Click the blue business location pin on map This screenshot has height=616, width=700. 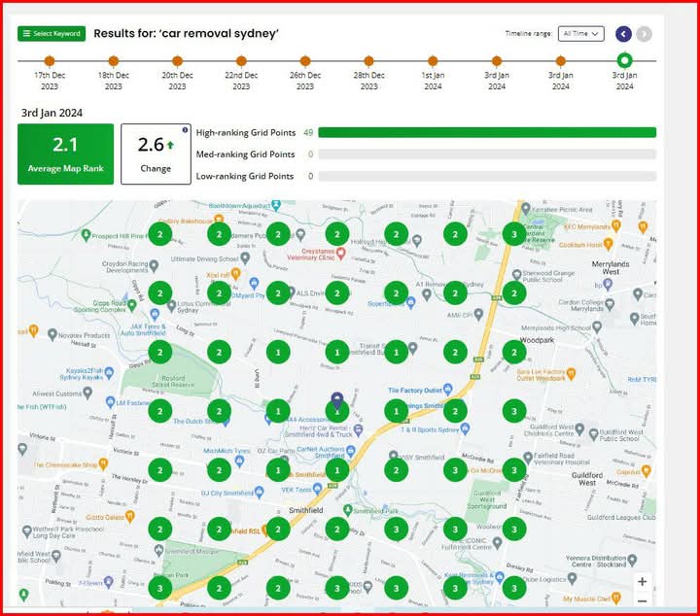tap(336, 399)
